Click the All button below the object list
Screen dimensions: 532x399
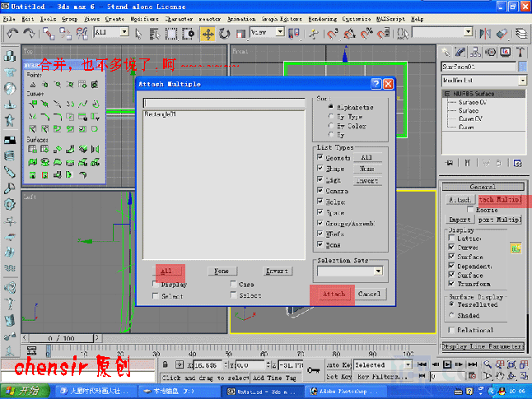click(x=166, y=271)
